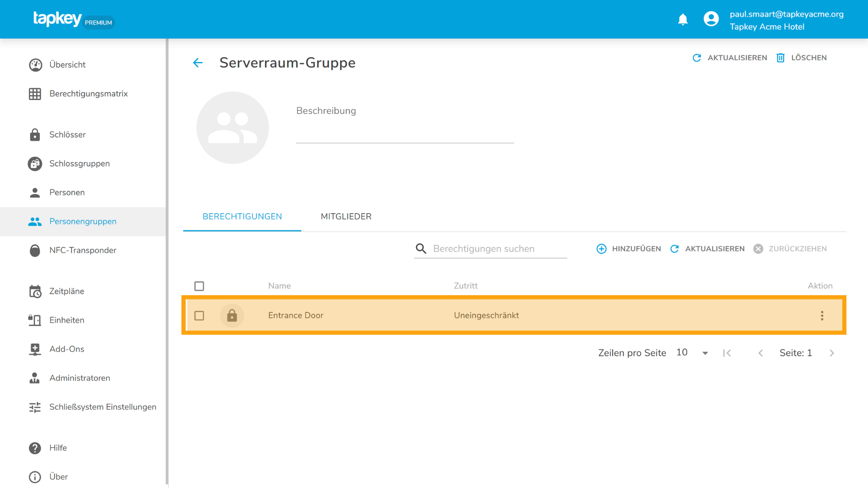
Task: Click the top refresh icon beside Löschen
Action: 697,58
